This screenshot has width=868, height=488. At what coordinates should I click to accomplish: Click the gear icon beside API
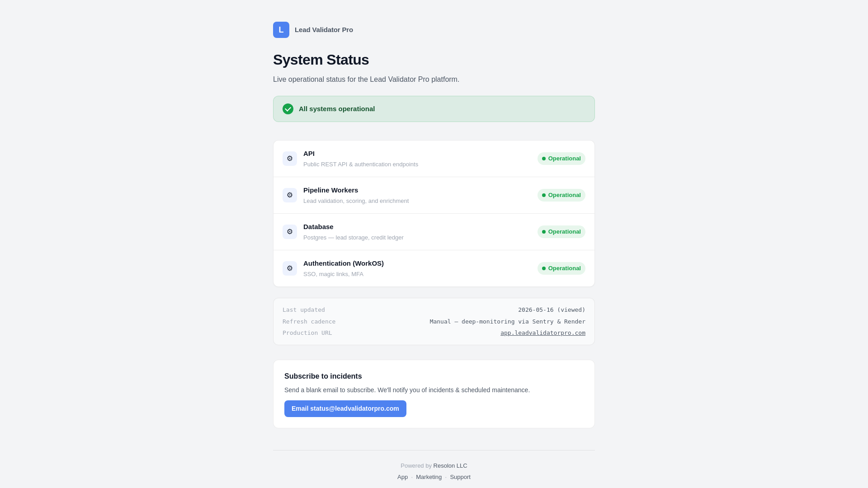tap(290, 159)
